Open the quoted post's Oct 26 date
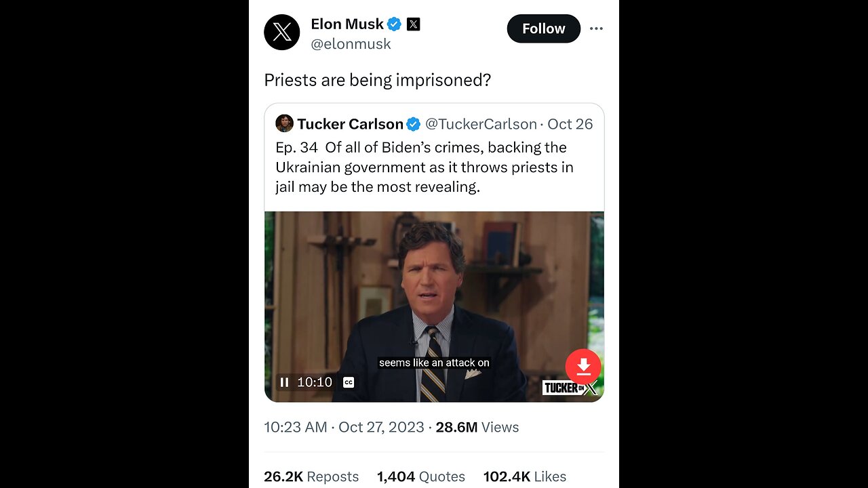The width and height of the screenshot is (868, 488). coord(570,124)
